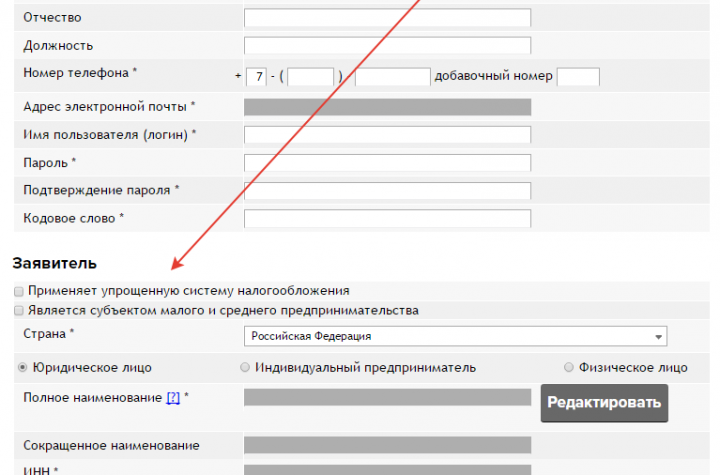Select 'Физическое лицо' radio button

click(570, 368)
